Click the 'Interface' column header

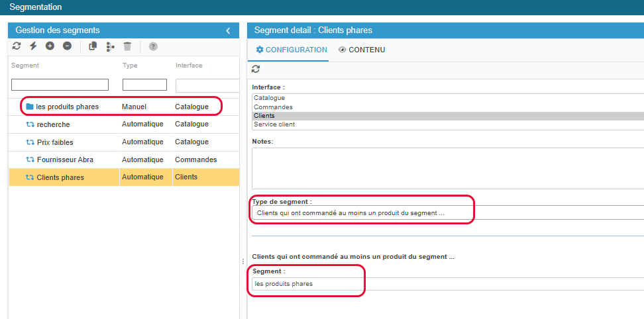[x=189, y=66]
